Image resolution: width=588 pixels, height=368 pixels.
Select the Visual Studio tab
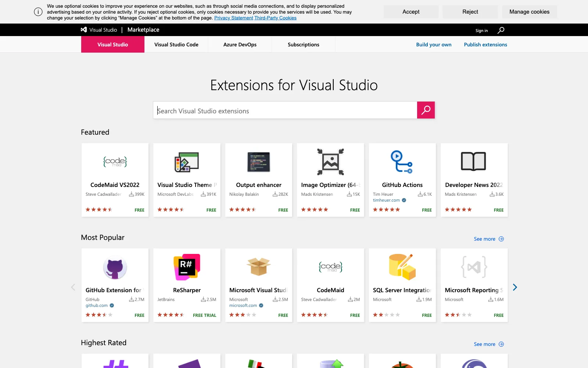pos(113,45)
